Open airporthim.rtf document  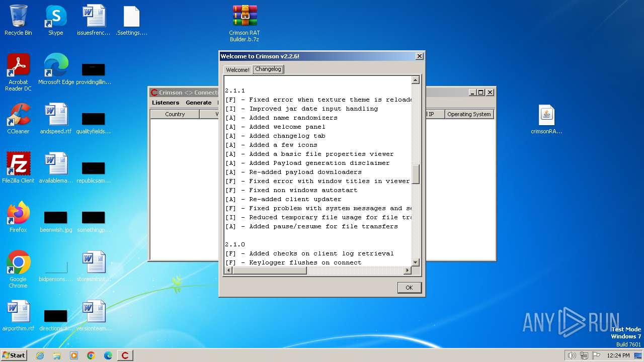(18, 316)
